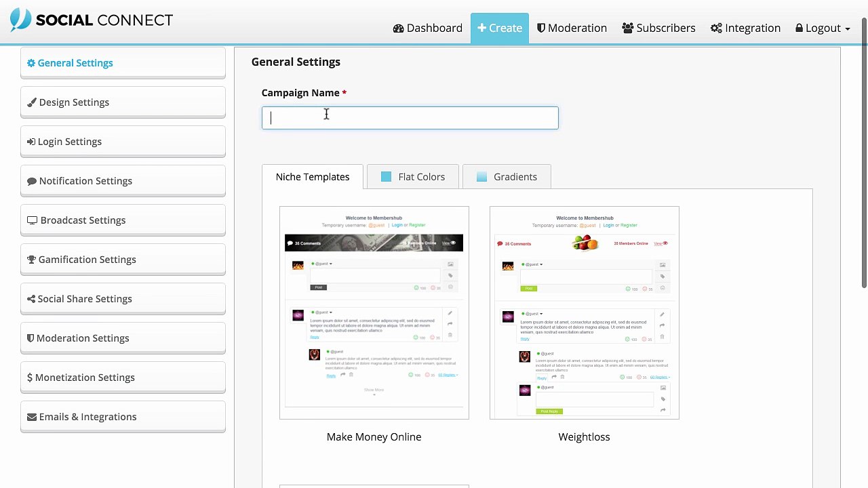The image size is (868, 488).
Task: Click the Design Settings brush icon
Action: tap(32, 102)
